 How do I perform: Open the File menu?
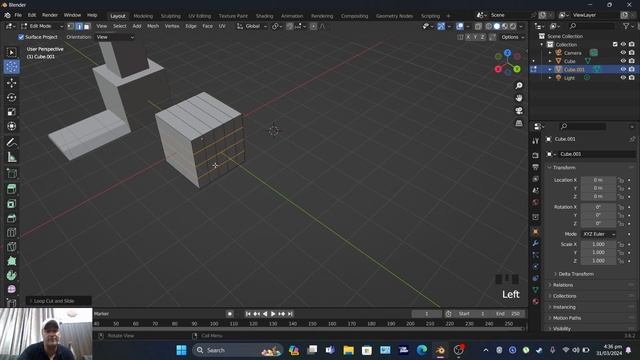18,15
